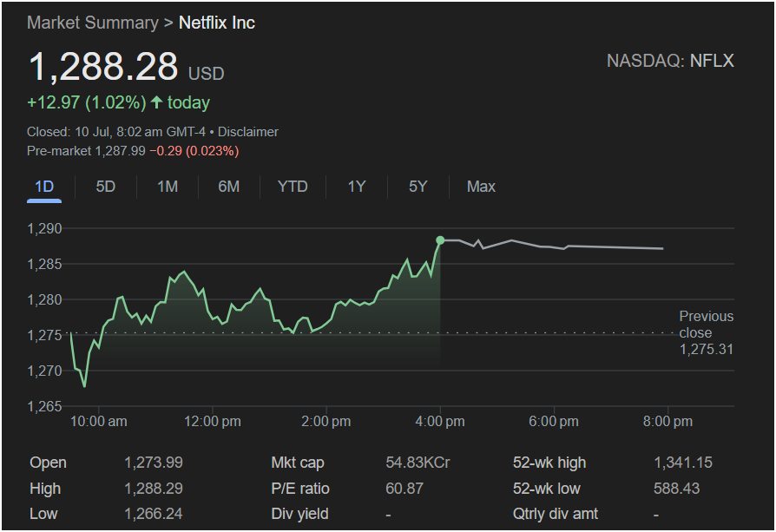Viewport: 776px width, 532px height.
Task: Click the USD currency label
Action: tap(207, 74)
